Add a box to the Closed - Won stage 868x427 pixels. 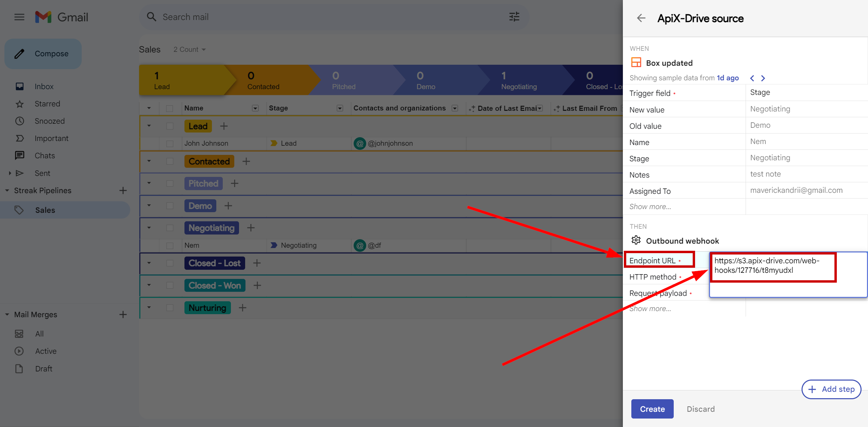(257, 285)
